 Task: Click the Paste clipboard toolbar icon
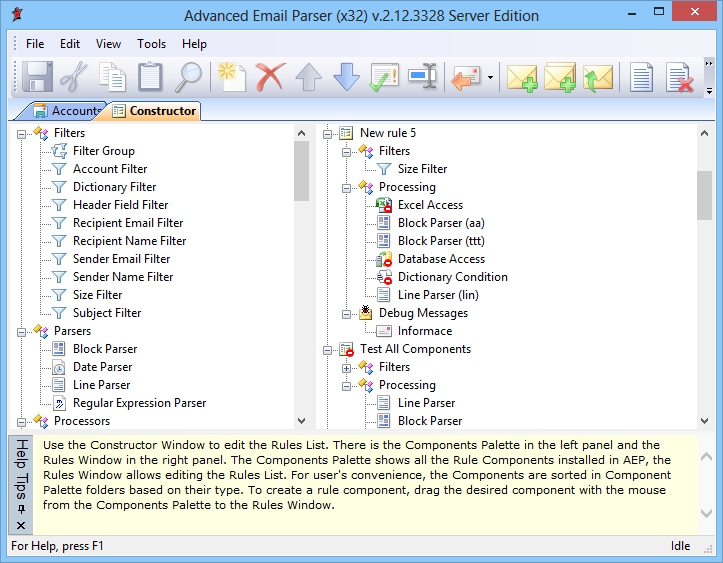click(150, 76)
